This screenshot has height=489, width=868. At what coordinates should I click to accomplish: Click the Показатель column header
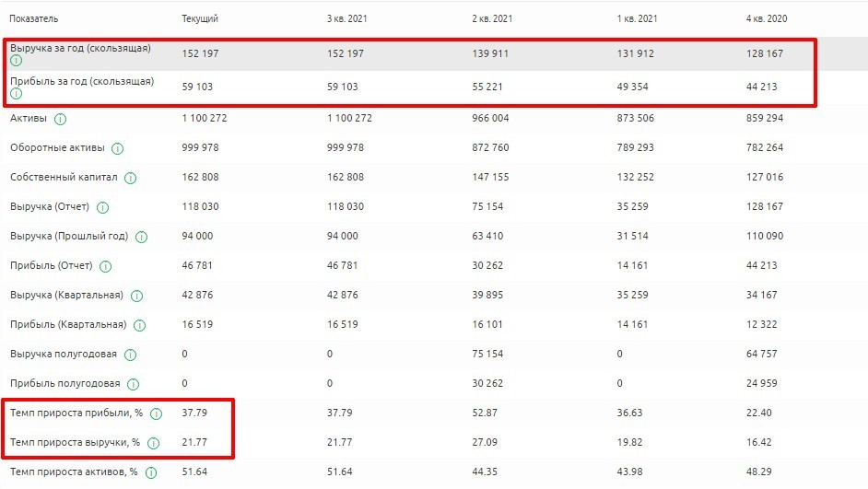pos(33,19)
